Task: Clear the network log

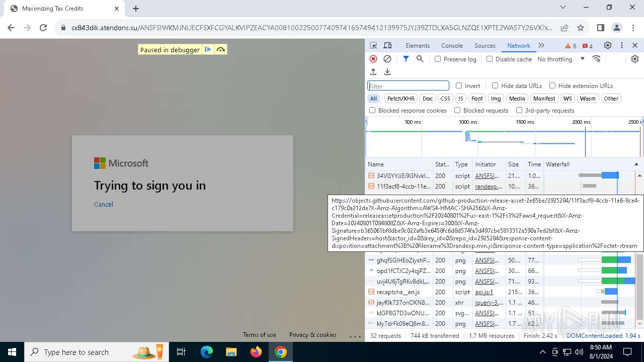Action: [x=387, y=59]
